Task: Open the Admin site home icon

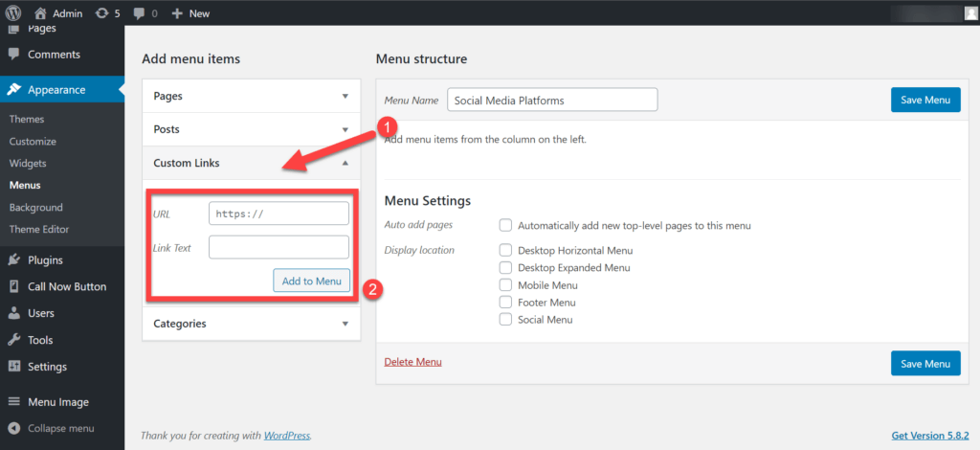Action: (40, 12)
